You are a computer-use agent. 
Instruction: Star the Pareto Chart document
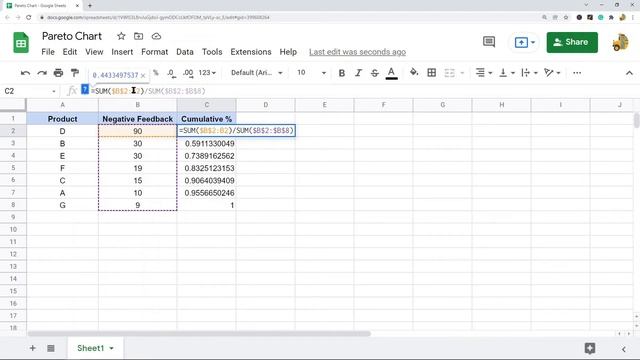click(121, 36)
